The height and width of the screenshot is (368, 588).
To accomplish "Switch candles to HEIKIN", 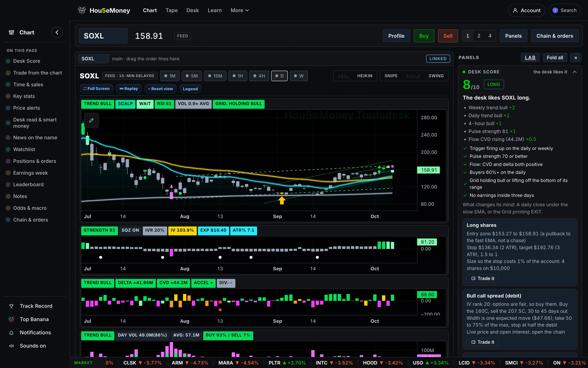I will [x=365, y=76].
